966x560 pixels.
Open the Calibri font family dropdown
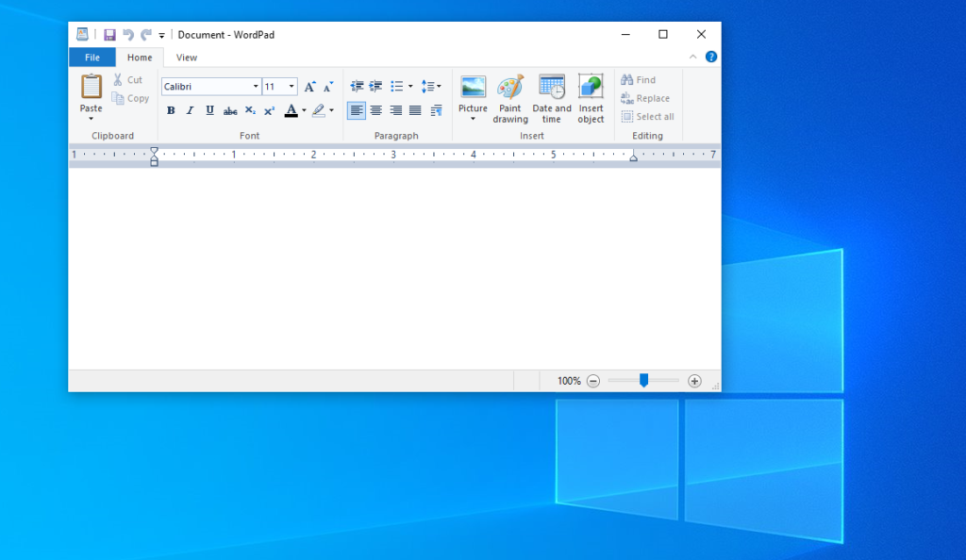(x=256, y=87)
